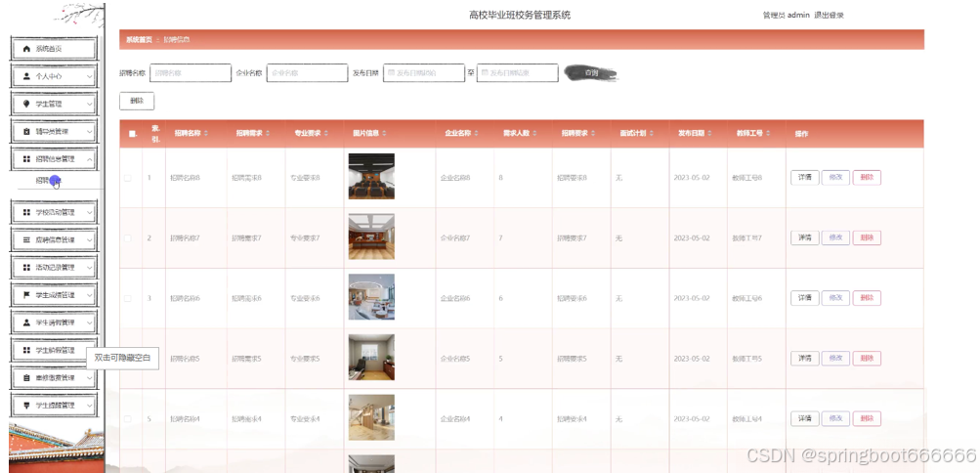
Task: Sort table by 企业名称 column arrows
Action: [x=476, y=134]
